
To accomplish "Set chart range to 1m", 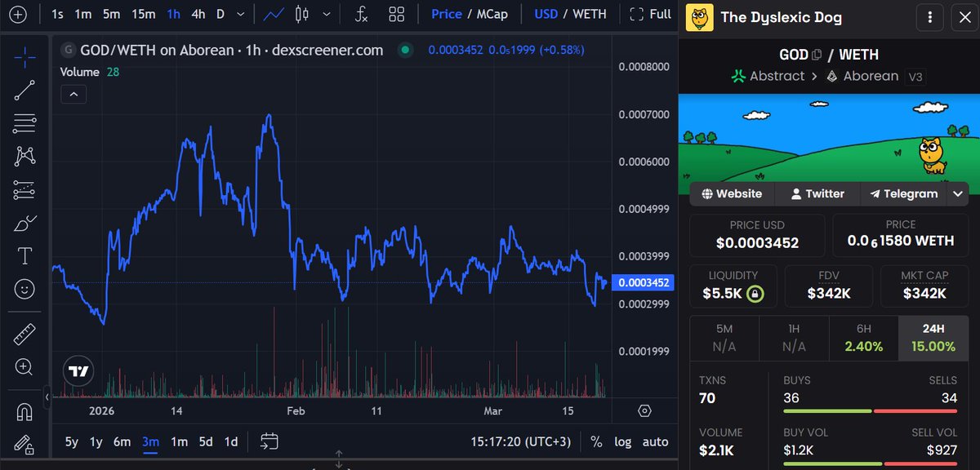I will [179, 441].
